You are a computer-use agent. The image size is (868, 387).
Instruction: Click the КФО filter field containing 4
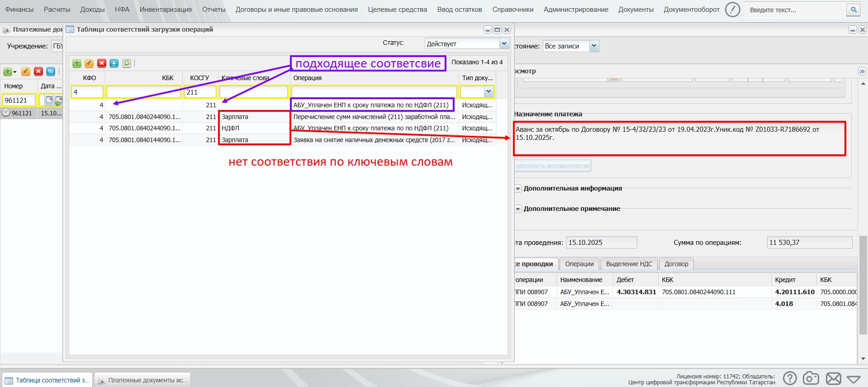[87, 92]
